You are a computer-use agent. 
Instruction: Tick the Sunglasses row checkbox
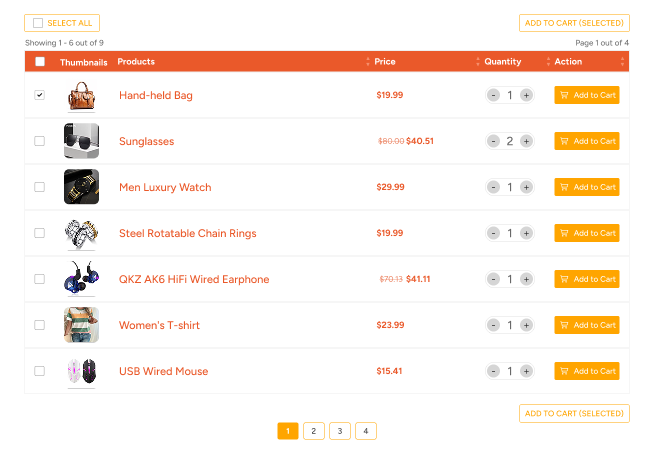coord(40,141)
